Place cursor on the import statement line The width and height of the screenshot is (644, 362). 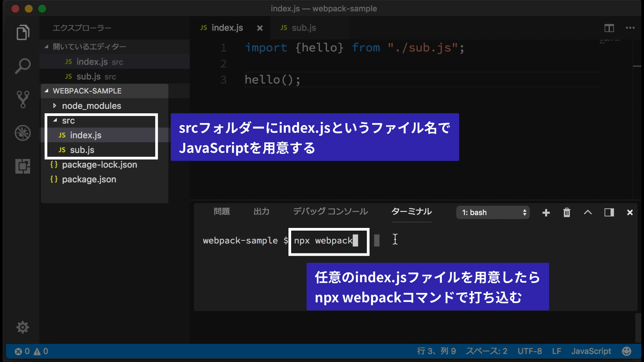pos(355,48)
